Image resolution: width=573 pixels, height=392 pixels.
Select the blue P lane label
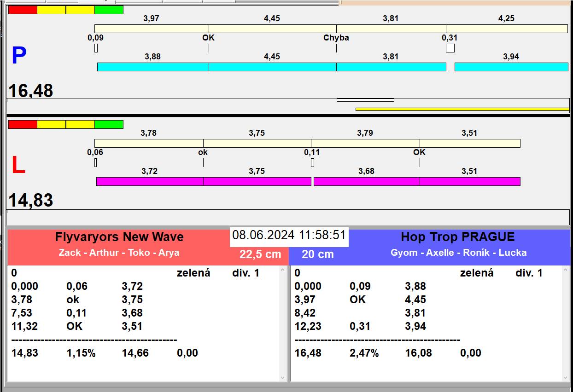click(19, 56)
